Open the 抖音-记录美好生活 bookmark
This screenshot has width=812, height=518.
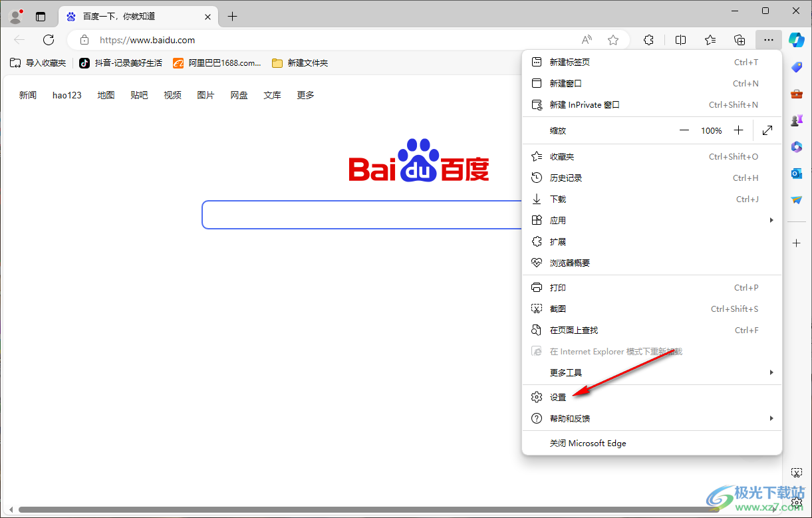(x=121, y=63)
